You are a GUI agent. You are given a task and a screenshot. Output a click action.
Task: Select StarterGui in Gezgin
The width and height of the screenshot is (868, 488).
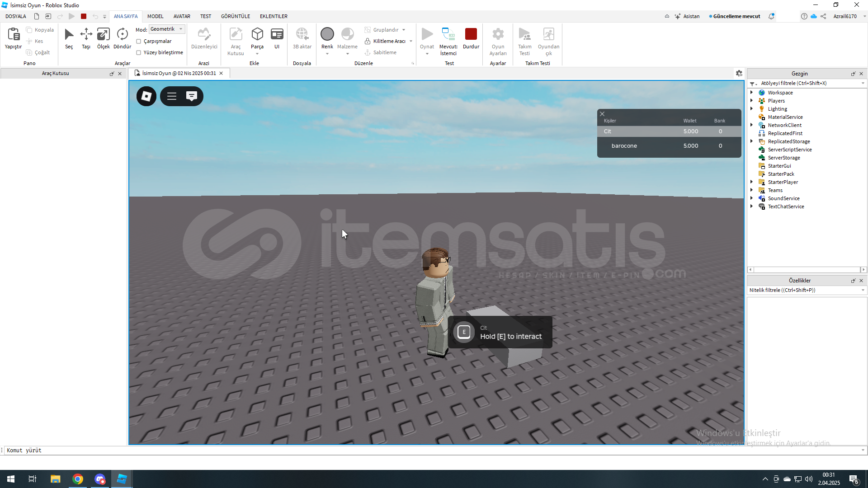click(x=779, y=166)
